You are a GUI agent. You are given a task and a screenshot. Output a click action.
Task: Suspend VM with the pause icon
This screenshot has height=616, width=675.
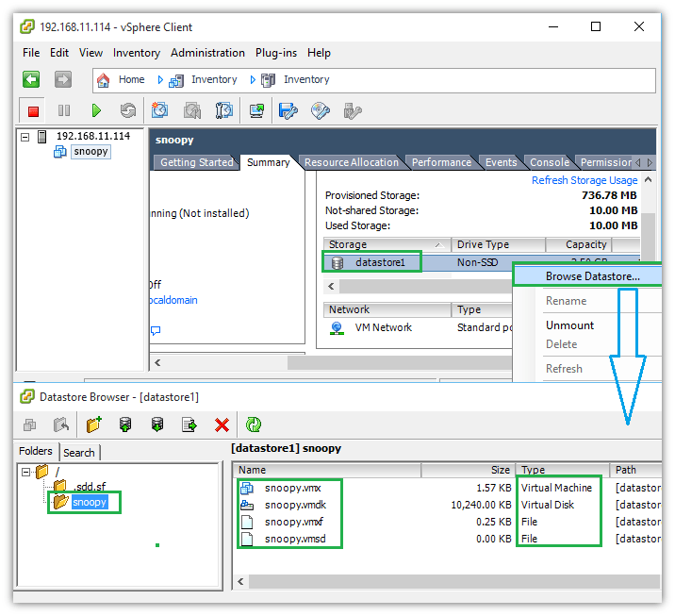pyautogui.click(x=64, y=110)
